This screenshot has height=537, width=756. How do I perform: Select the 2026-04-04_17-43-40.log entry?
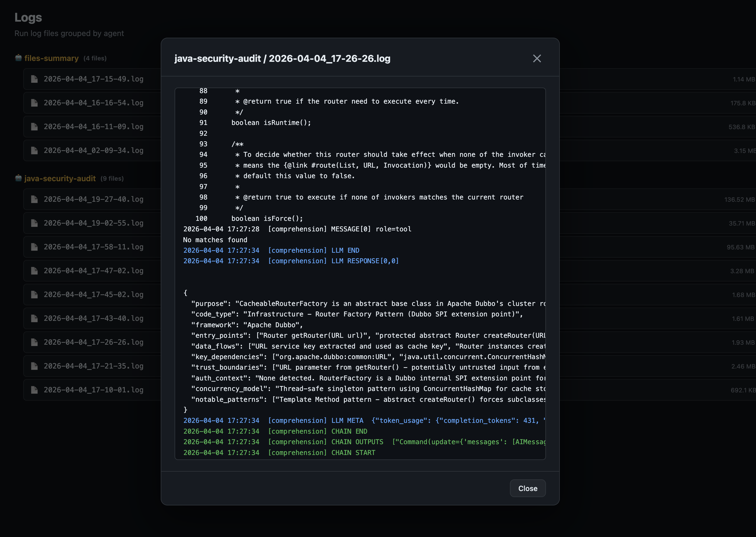(x=94, y=318)
